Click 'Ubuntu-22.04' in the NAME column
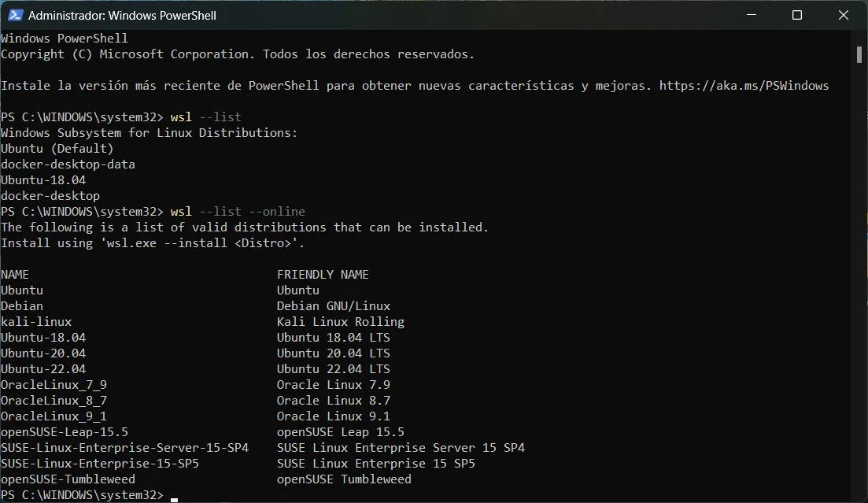 [44, 369]
